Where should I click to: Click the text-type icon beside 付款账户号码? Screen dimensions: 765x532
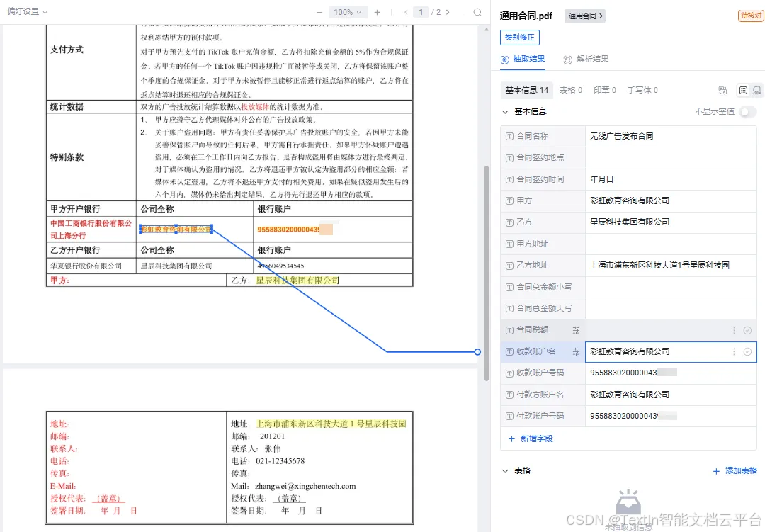pyautogui.click(x=509, y=417)
